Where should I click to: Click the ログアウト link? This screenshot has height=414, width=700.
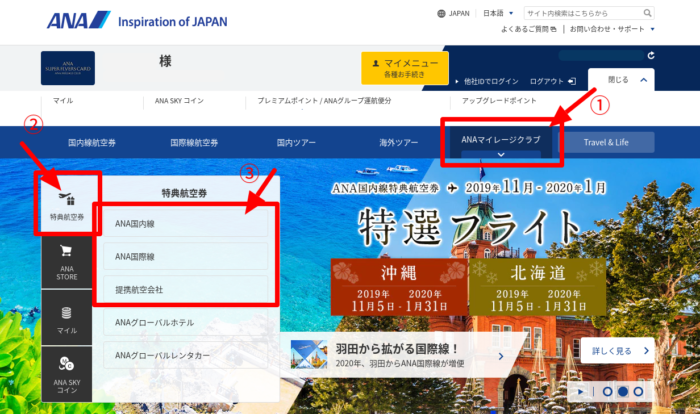(x=553, y=81)
